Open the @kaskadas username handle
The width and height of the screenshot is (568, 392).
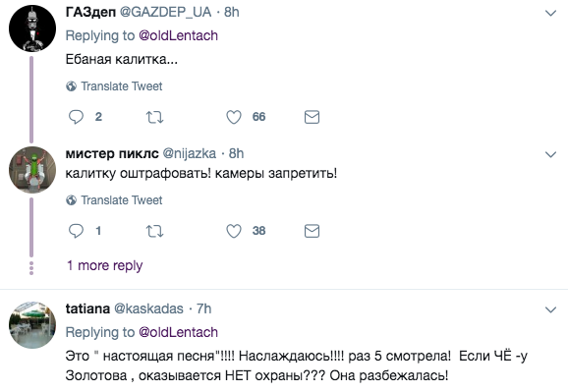149,308
